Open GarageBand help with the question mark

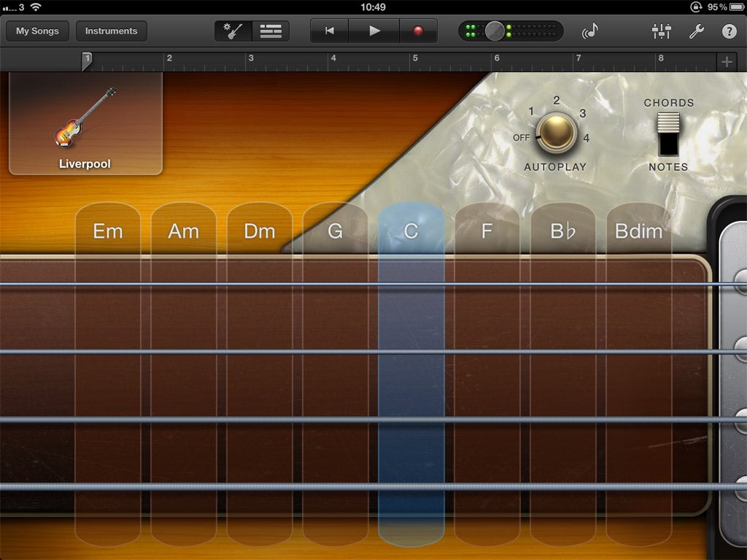(x=727, y=31)
